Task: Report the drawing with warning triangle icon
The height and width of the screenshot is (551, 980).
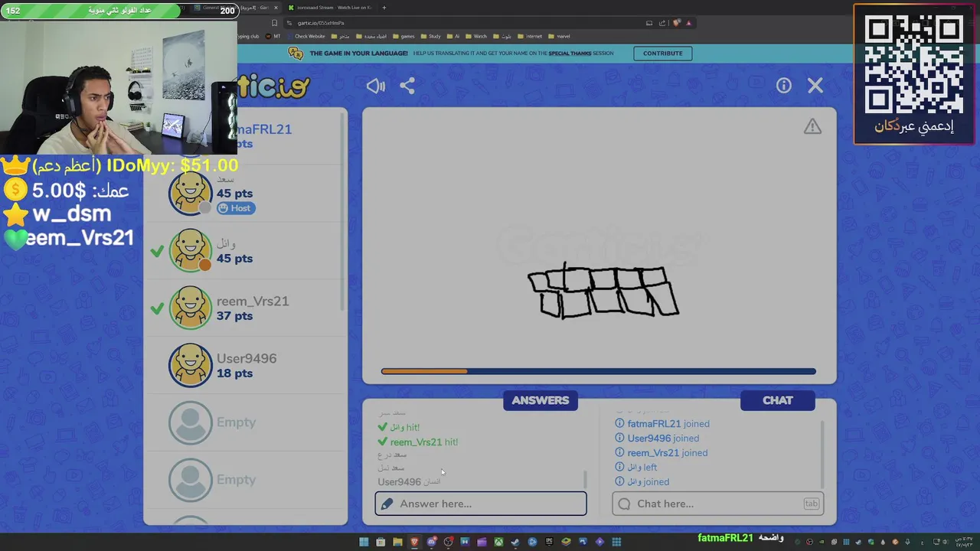Action: click(812, 127)
